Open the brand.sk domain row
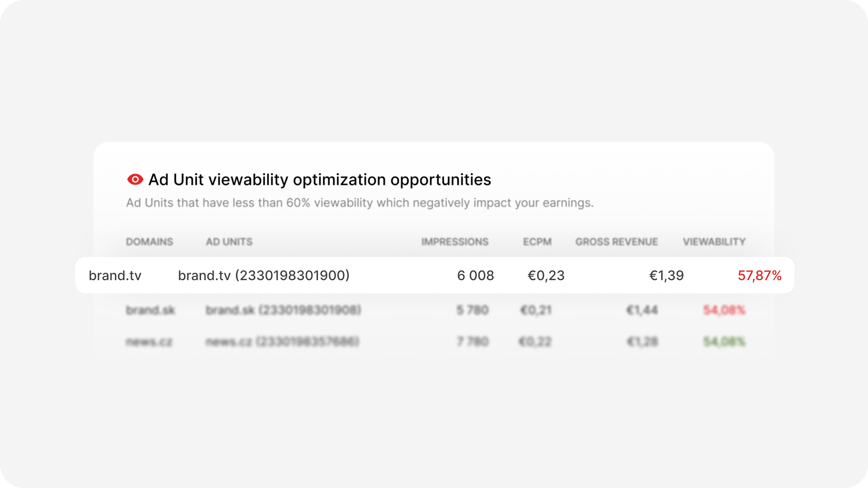 tap(150, 310)
